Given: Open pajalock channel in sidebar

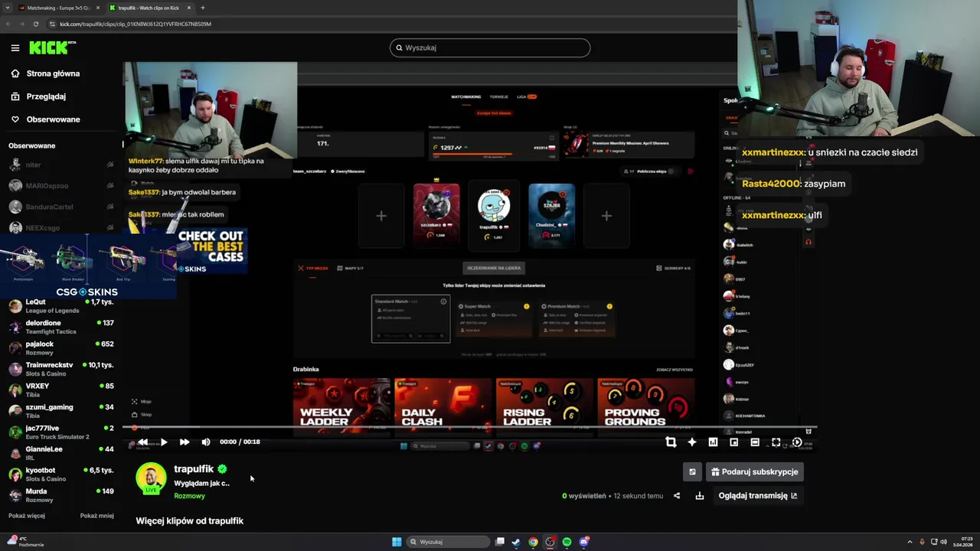Looking at the screenshot, I should coord(61,348).
